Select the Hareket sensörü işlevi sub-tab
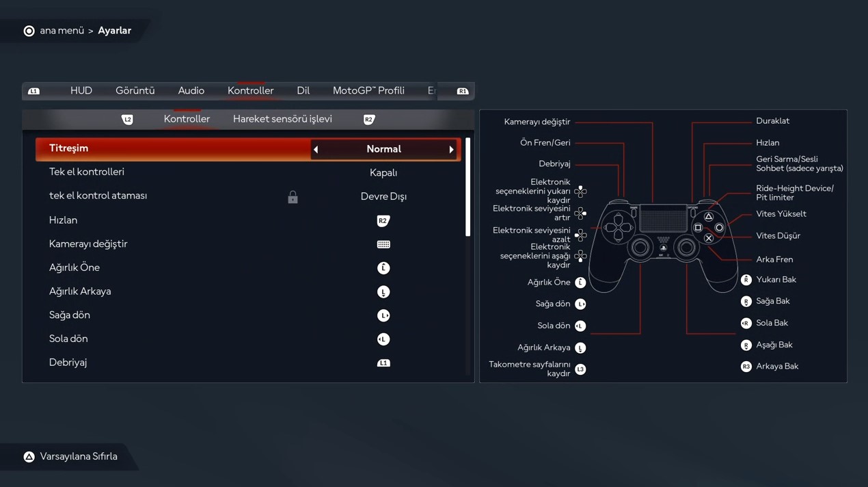The height and width of the screenshot is (487, 868). (282, 119)
